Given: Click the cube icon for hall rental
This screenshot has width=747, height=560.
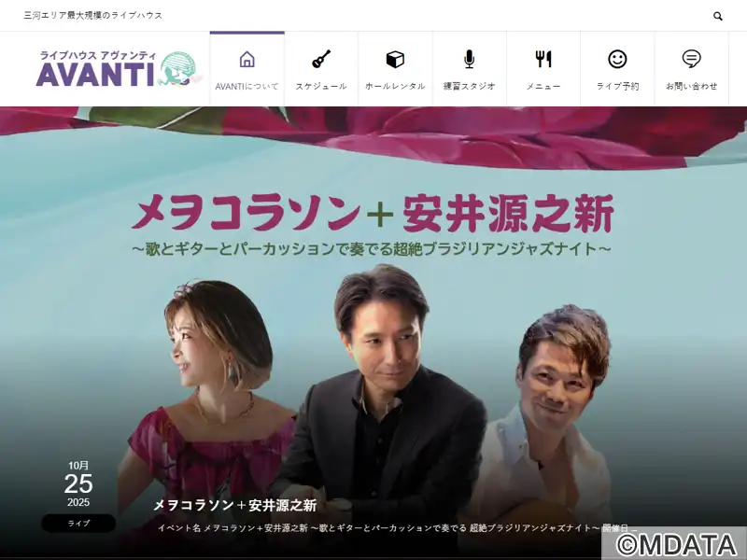Looking at the screenshot, I should 395,60.
